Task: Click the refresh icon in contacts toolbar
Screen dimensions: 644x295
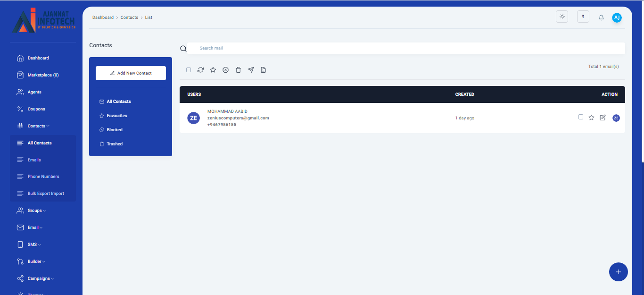Action: point(200,70)
